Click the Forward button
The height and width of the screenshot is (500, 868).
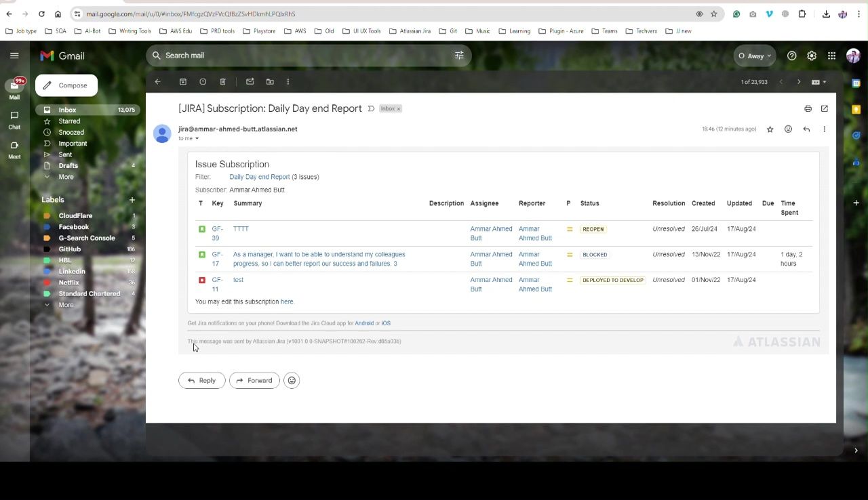(254, 381)
